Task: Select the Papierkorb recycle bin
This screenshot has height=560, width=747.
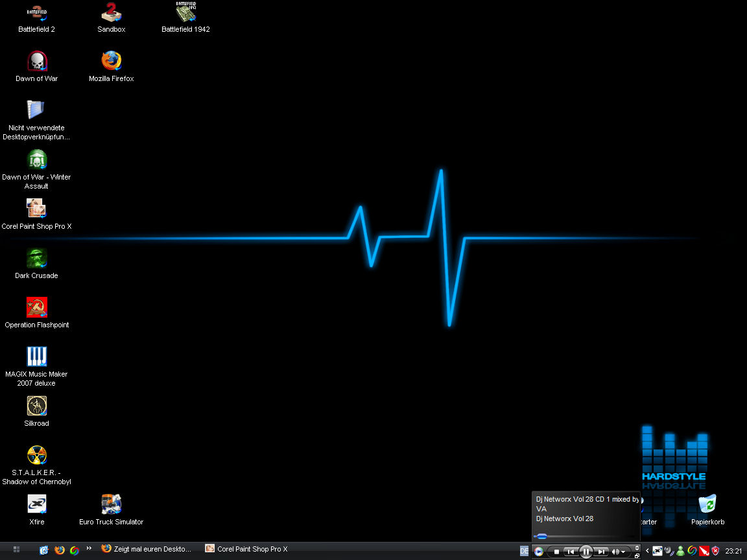Action: click(x=707, y=510)
